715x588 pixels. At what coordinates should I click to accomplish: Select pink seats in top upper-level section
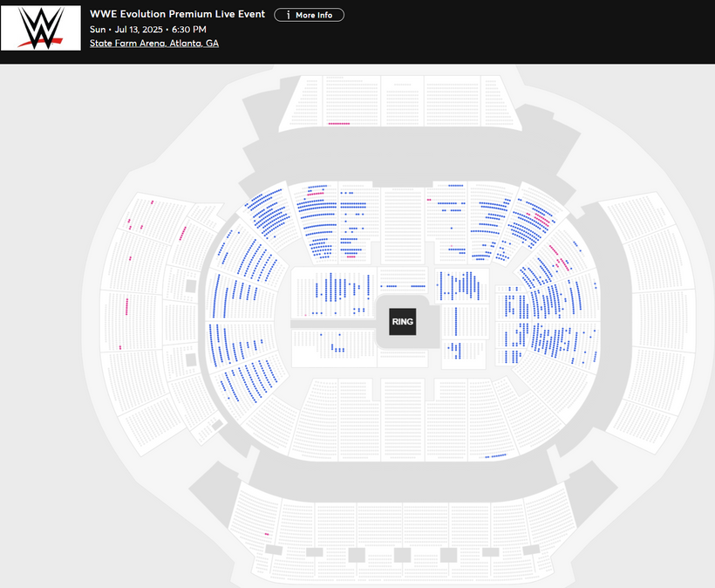[338, 124]
